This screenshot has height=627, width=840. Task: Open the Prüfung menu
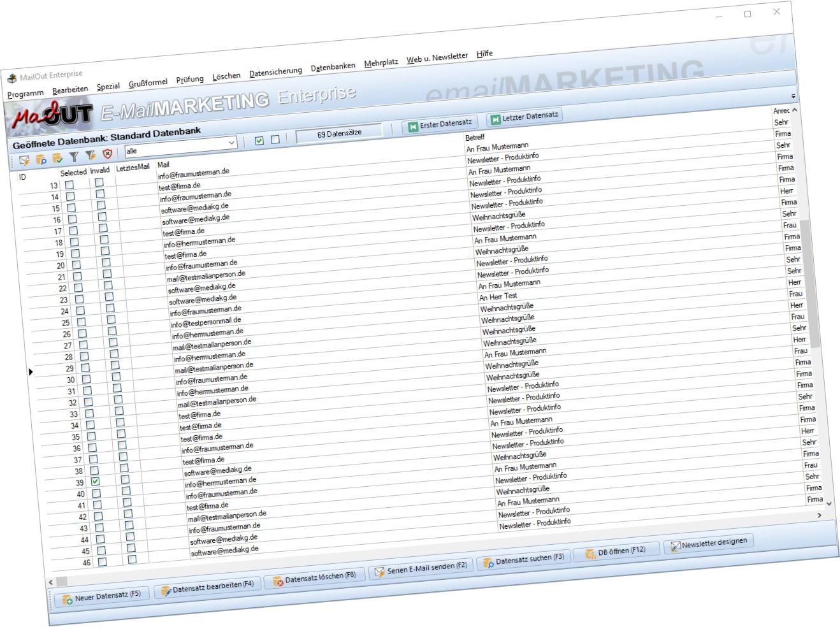pyautogui.click(x=190, y=80)
